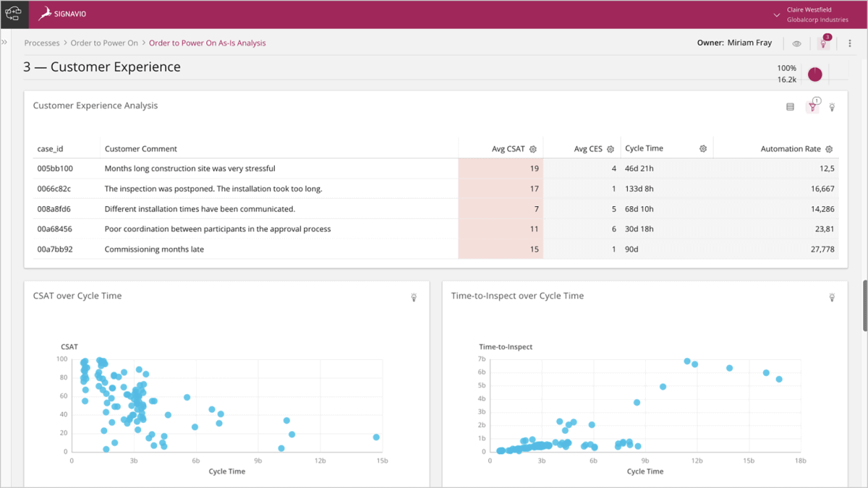868x488 pixels.
Task: Open the lightbulb on CSAT over Cycle Time chart
Action: tap(414, 297)
